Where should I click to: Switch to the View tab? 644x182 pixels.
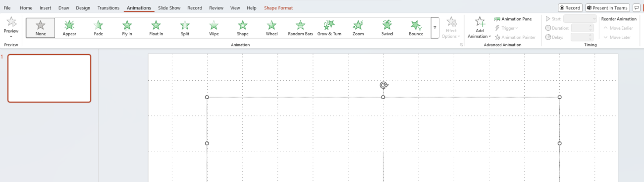click(235, 8)
